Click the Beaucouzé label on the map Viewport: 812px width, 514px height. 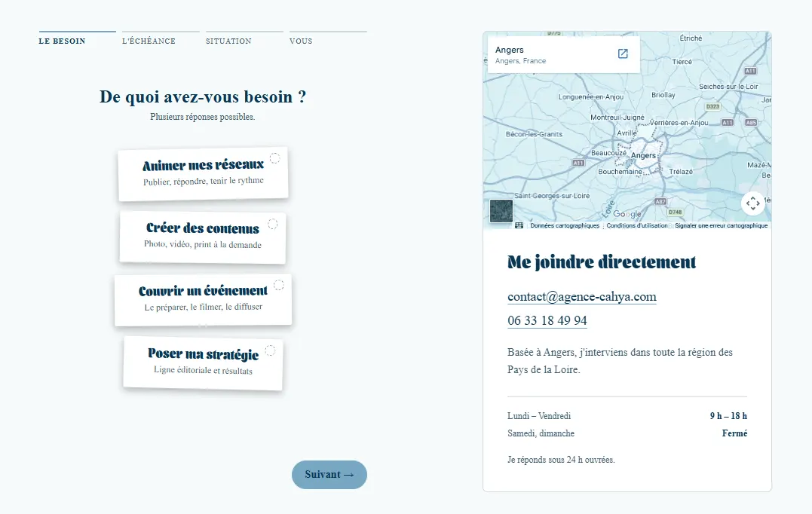(608, 153)
